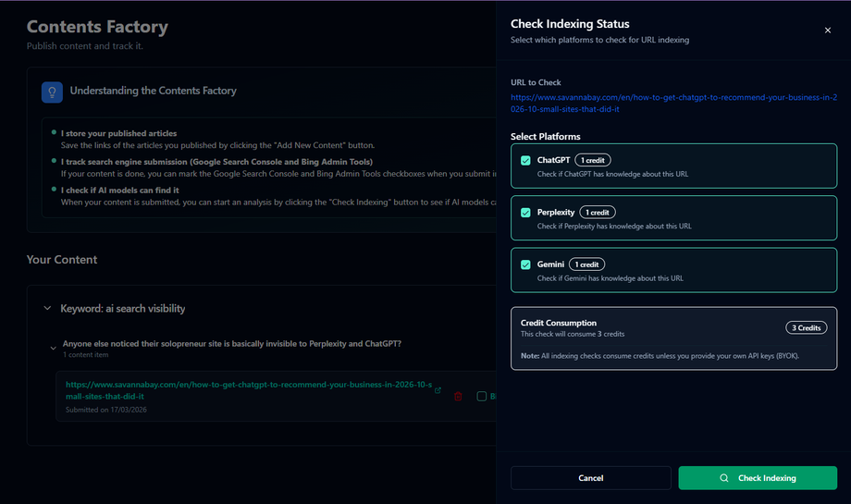Collapse the 'Anyone else noticed' topic chevron
This screenshot has width=851, height=504.
point(53,348)
